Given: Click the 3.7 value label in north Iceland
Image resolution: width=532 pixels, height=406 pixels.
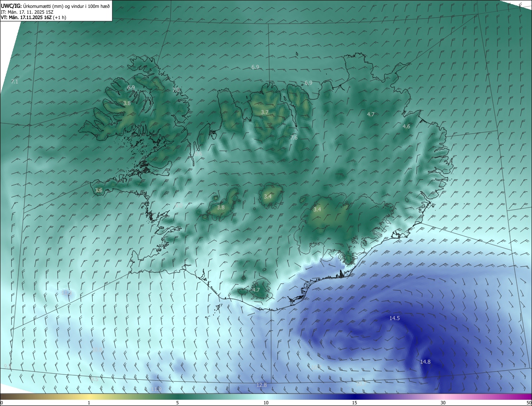Looking at the screenshot, I should (x=265, y=112).
